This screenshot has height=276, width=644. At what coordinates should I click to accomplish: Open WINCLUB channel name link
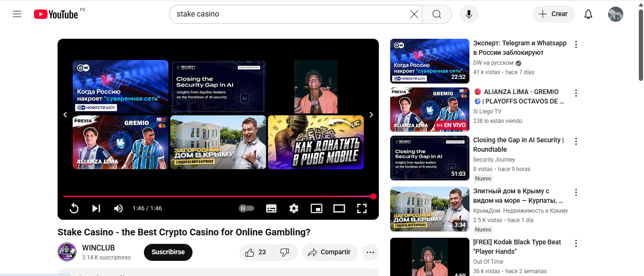pos(98,248)
